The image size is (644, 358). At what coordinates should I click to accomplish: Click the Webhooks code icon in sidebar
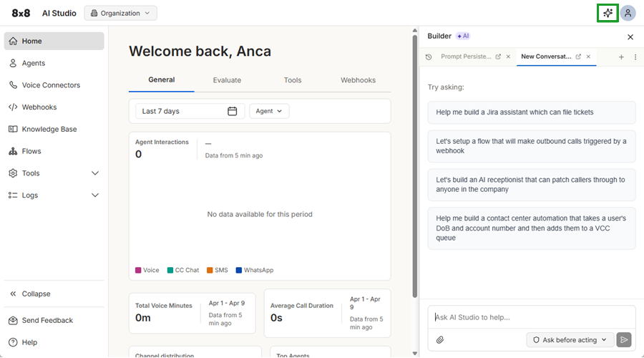point(13,107)
